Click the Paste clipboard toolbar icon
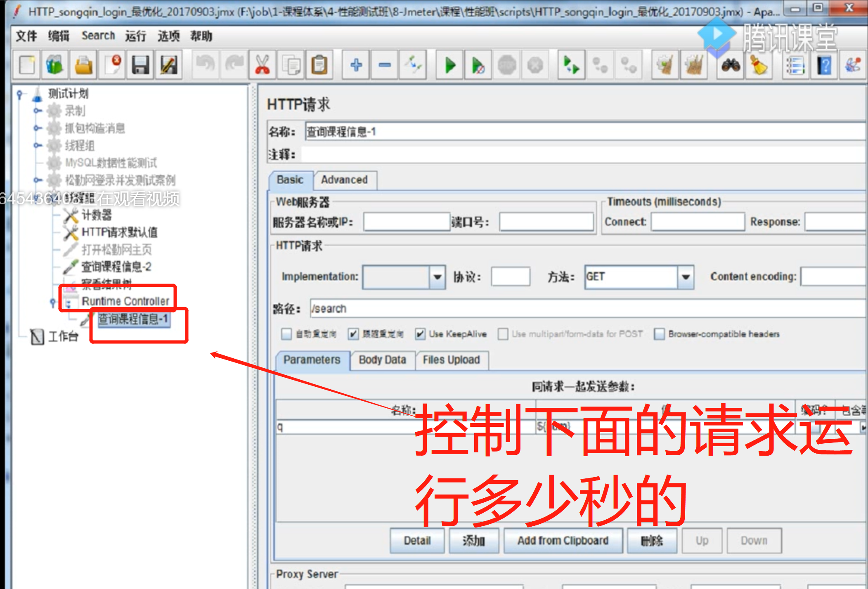The height and width of the screenshot is (589, 868). click(x=319, y=65)
